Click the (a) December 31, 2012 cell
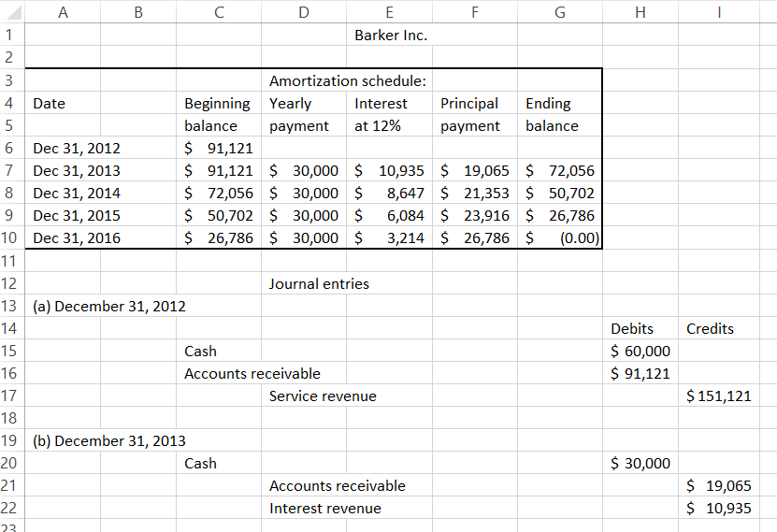This screenshot has height=532, width=777. point(109,307)
